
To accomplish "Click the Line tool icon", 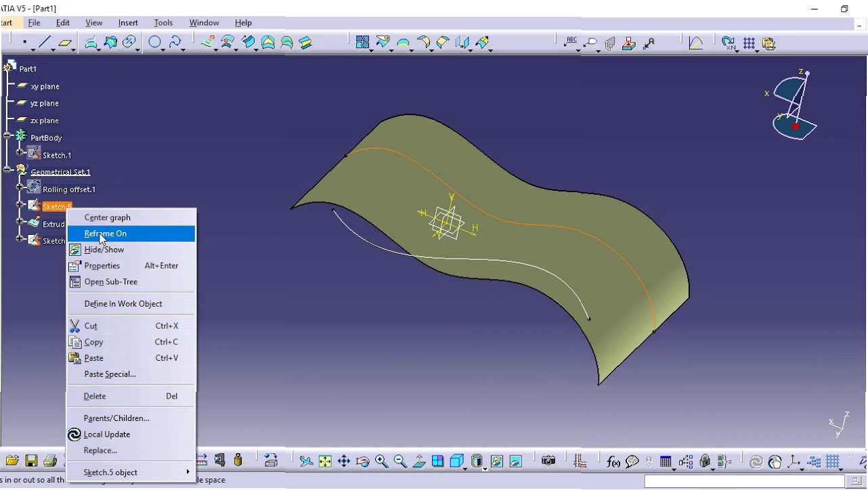I will [x=45, y=43].
